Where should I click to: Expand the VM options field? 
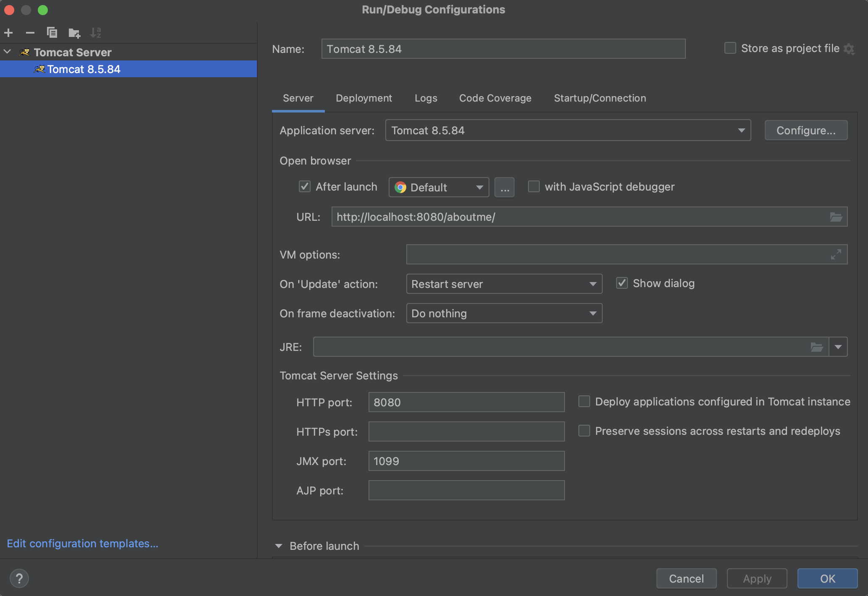836,254
